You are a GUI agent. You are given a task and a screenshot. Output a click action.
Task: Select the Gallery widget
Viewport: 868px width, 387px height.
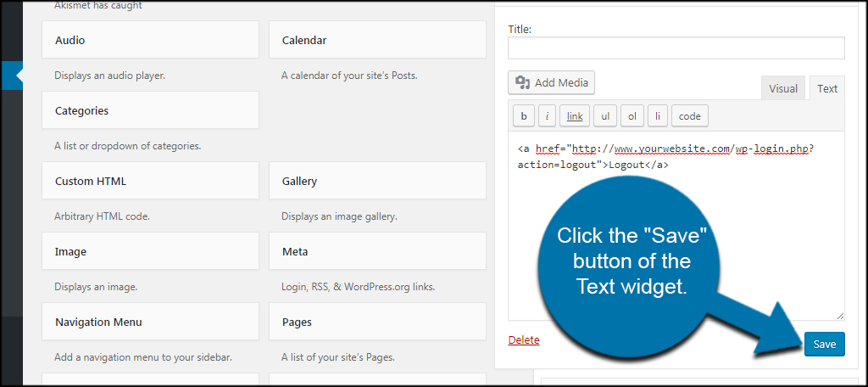pos(377,181)
